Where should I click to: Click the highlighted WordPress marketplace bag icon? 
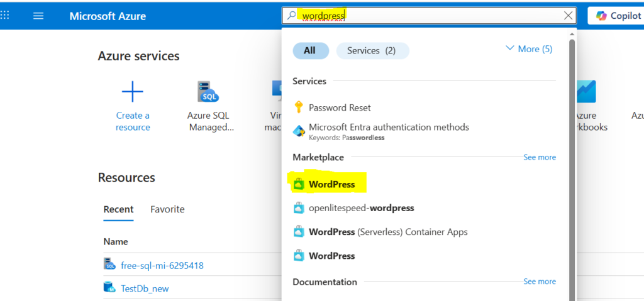click(x=299, y=185)
